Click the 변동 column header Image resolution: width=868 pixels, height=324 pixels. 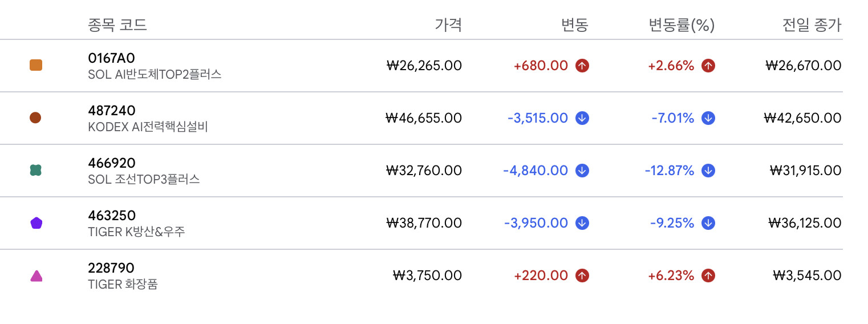(574, 25)
